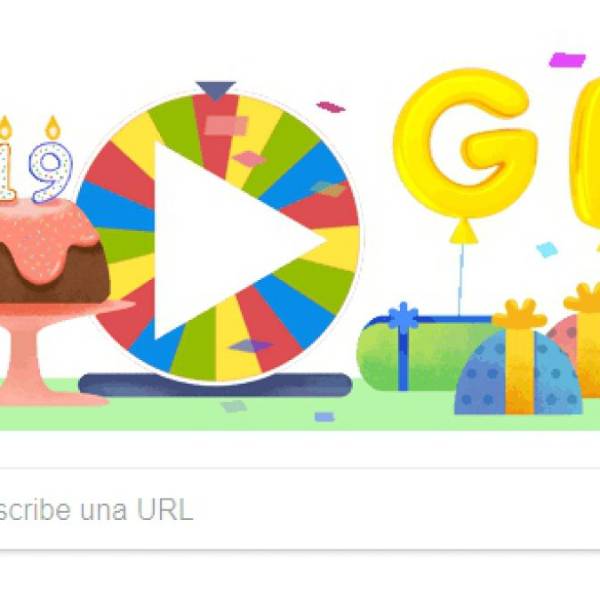Screen dimensions: 600x600
Task: Click the candle flame above the 9
Action: coord(53,128)
